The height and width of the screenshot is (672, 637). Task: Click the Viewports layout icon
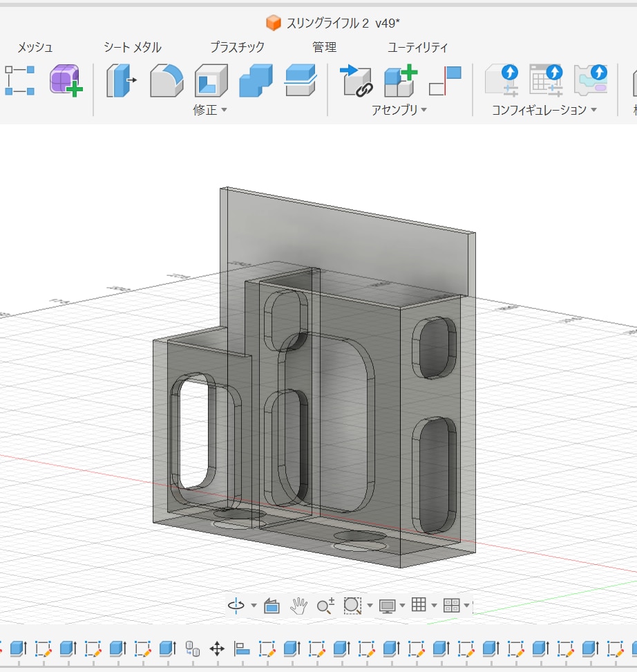[452, 606]
